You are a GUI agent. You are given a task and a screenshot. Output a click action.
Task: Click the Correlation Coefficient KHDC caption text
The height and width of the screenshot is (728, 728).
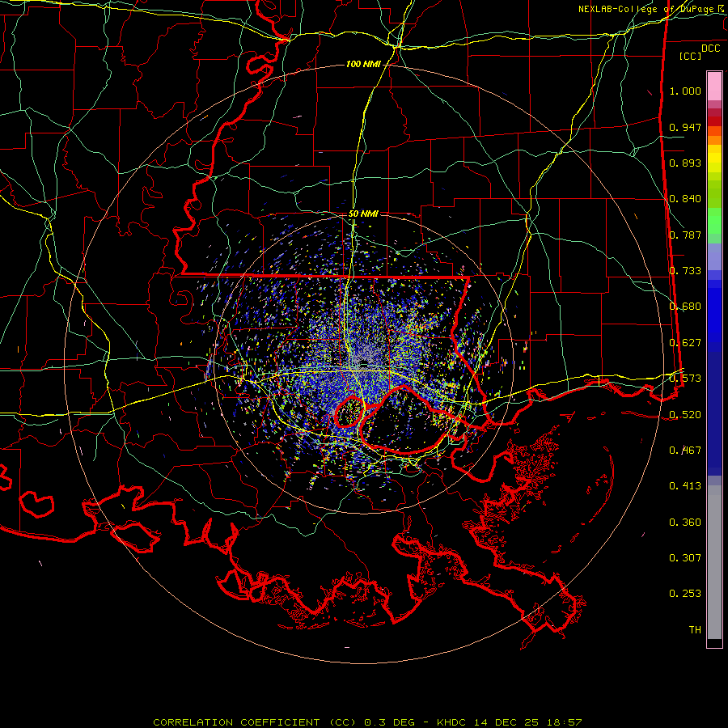coord(367,722)
